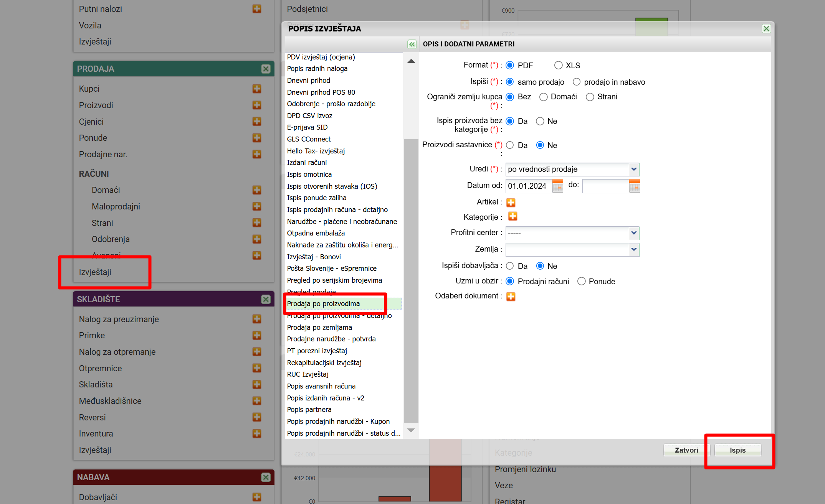Click the Datum od input field

pyautogui.click(x=528, y=186)
